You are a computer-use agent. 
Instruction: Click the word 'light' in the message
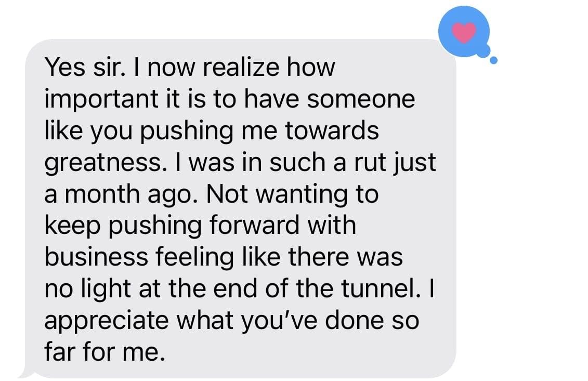(x=106, y=290)
